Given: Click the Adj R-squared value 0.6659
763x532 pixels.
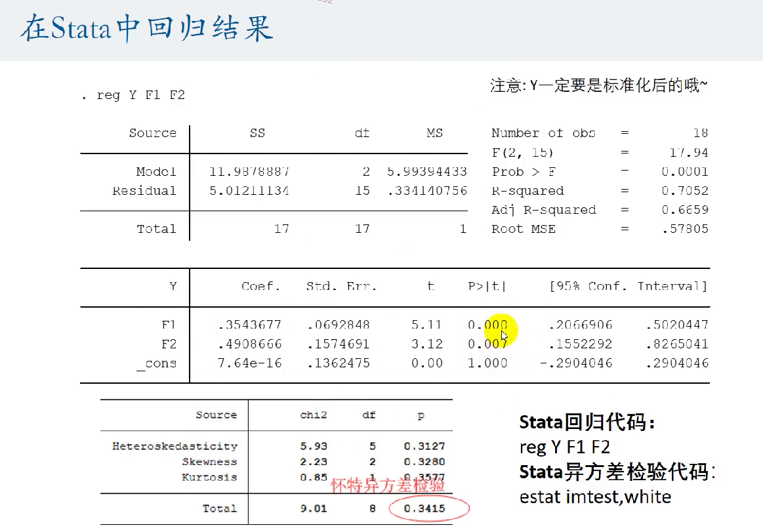Looking at the screenshot, I should coord(685,210).
